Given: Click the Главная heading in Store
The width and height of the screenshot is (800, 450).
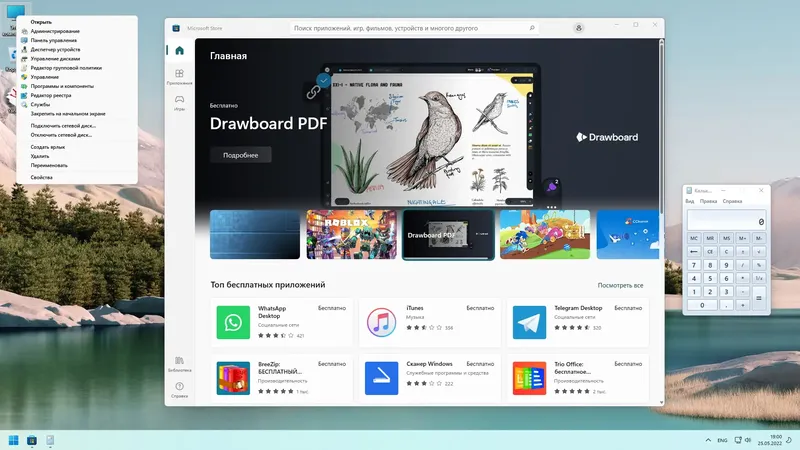Looking at the screenshot, I should click(x=229, y=56).
